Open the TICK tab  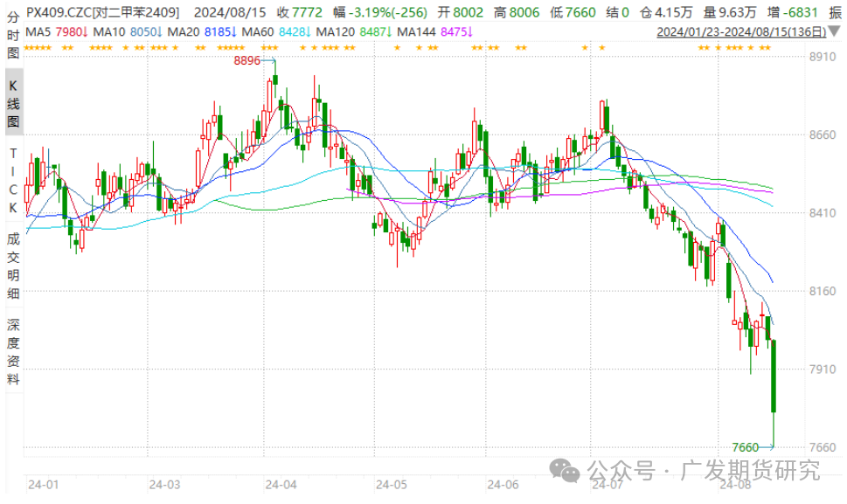(13, 180)
